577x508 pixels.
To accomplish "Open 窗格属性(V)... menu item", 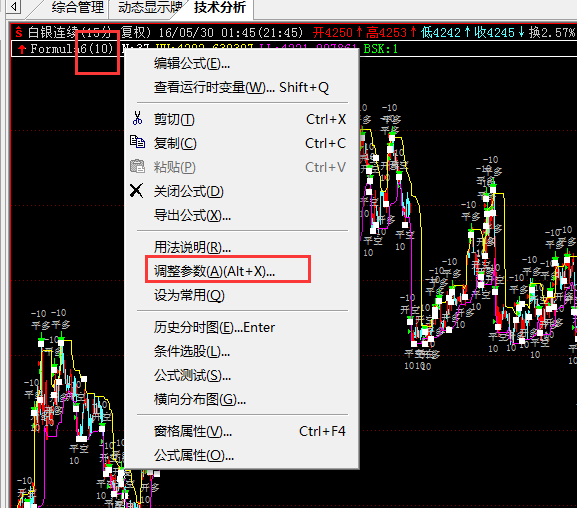I will [x=243, y=431].
